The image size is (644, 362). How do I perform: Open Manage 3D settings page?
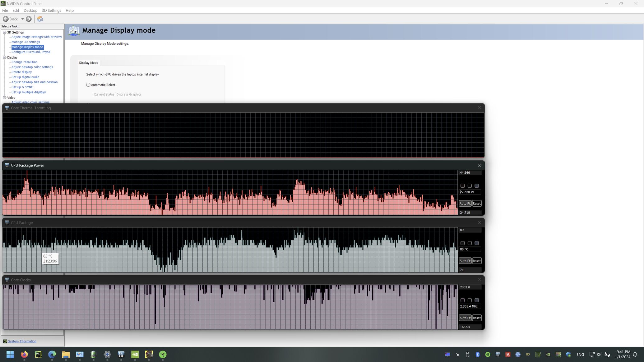tap(25, 42)
